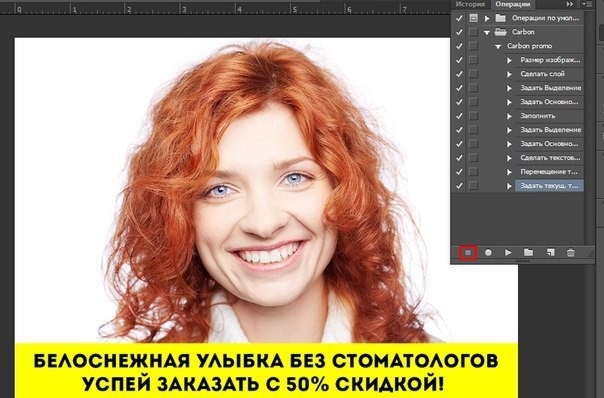This screenshot has width=604, height=398.
Task: Disable the Перемещение т… step checkmark
Action: (x=459, y=171)
